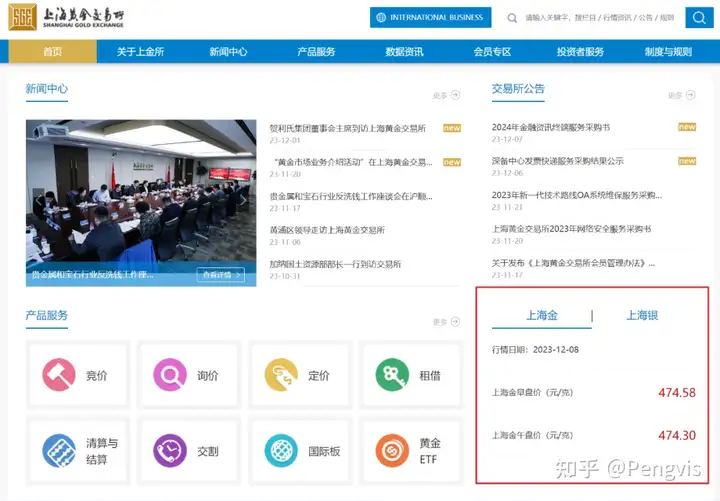Open the meeting room news photo
Image resolution: width=720 pixels, height=501 pixels.
coord(141,203)
